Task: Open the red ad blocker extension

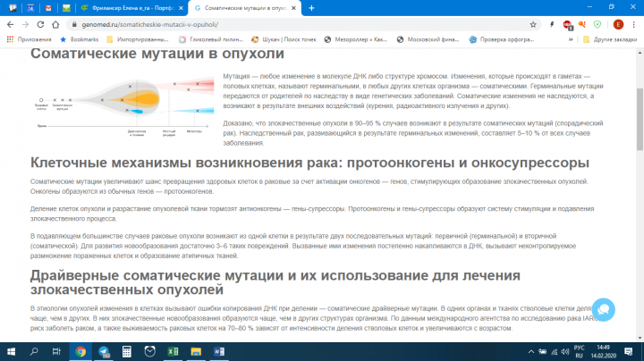Action: (x=568, y=25)
